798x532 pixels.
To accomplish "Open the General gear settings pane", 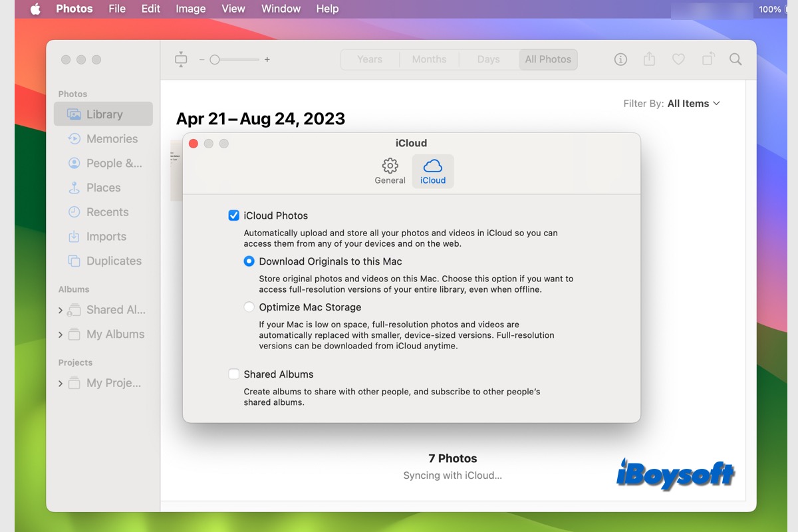I will pos(390,171).
